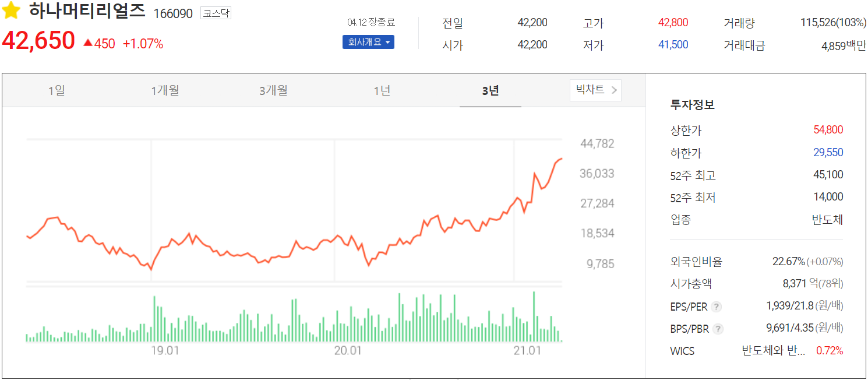868x380 pixels.
Task: Click the 거래량 value 115,526(103%)
Action: (x=834, y=23)
